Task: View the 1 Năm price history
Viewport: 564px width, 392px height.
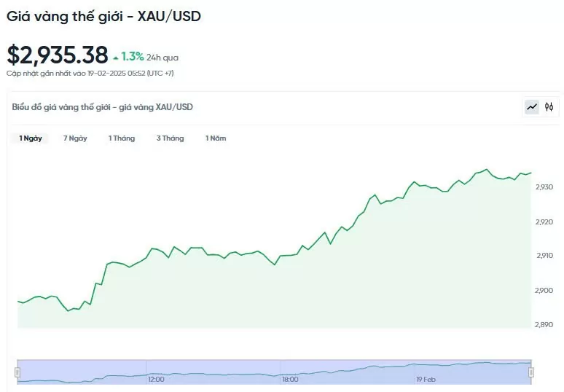Action: 216,138
